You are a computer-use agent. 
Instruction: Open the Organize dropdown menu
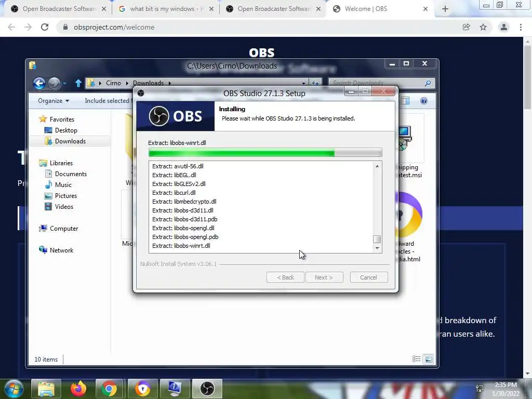click(54, 101)
